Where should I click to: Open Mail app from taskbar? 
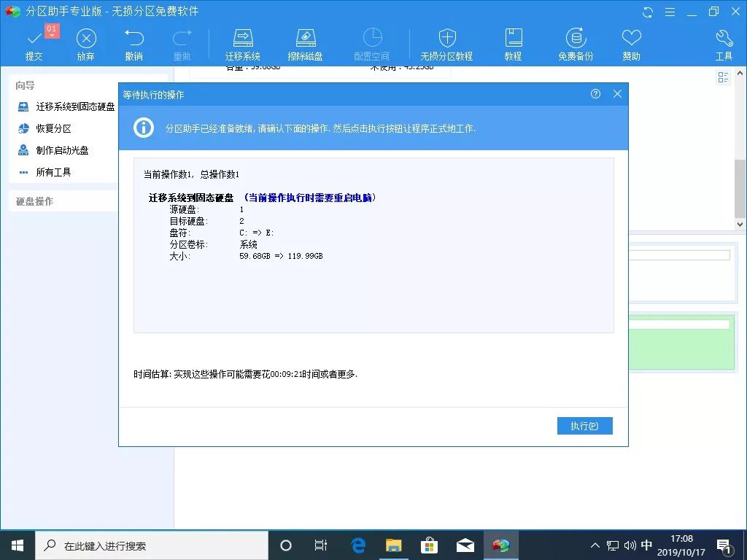(x=465, y=545)
